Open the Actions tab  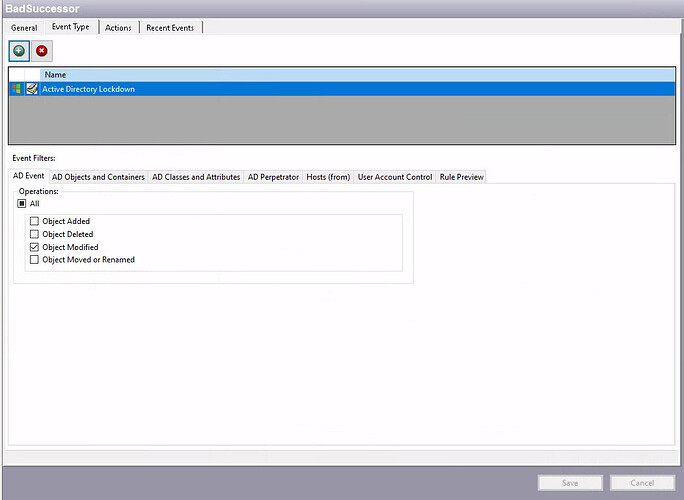[x=118, y=27]
